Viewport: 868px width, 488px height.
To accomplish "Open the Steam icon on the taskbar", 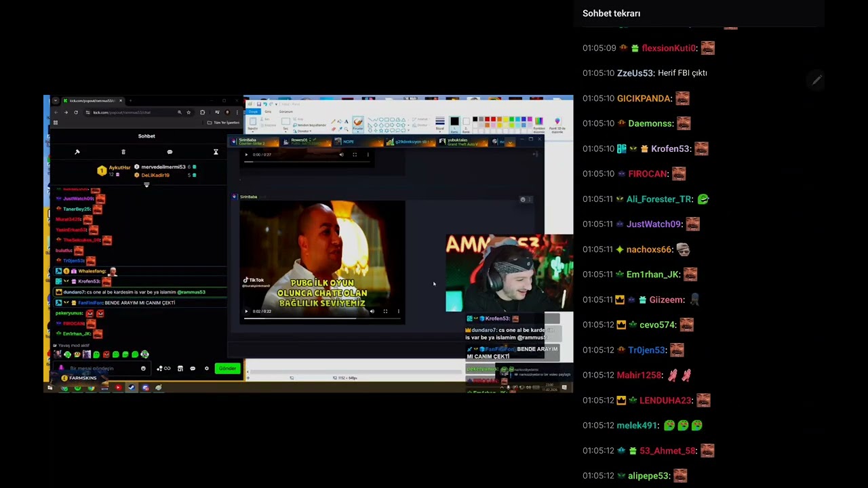I will [x=132, y=387].
